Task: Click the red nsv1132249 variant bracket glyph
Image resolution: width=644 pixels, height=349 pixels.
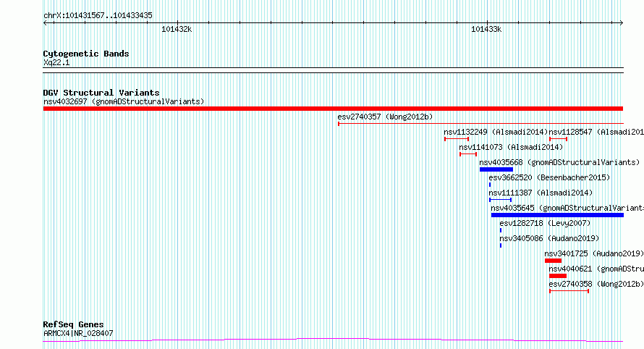Action: (x=457, y=139)
